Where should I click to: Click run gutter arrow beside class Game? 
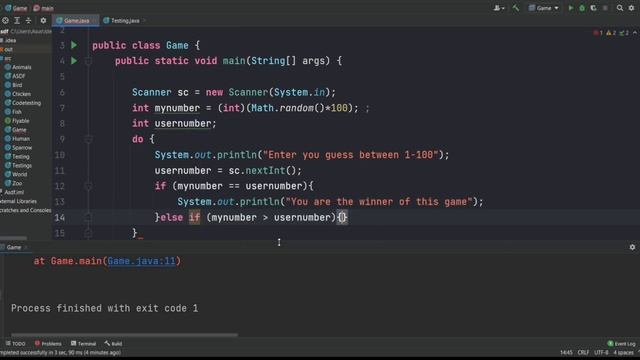click(74, 45)
